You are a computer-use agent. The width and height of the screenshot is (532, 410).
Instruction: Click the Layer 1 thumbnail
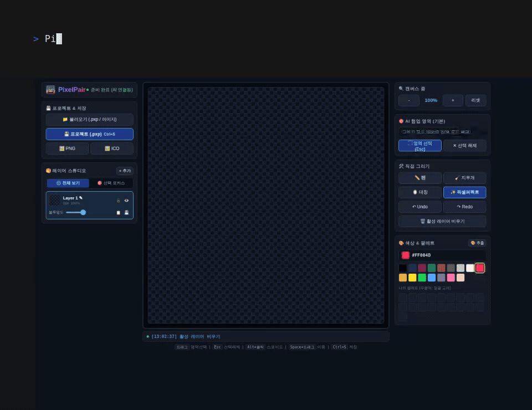point(54,200)
